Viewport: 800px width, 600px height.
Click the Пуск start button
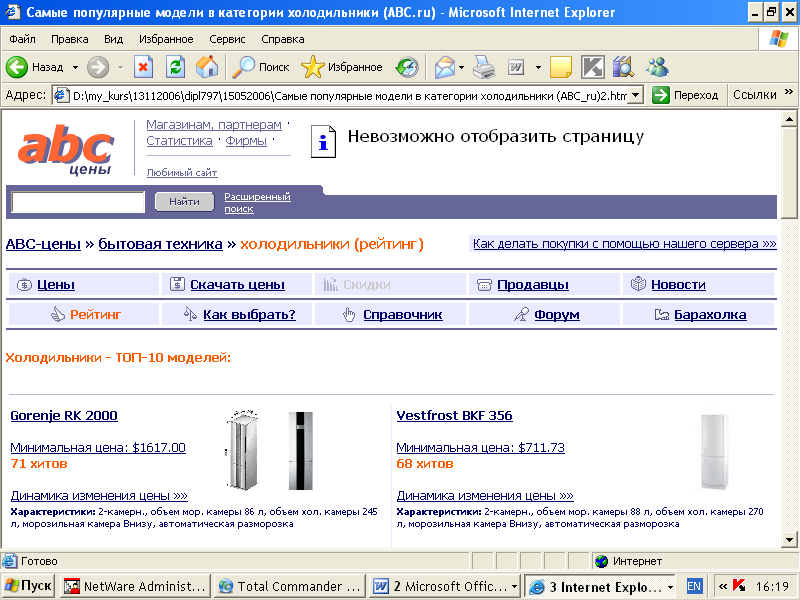point(29,586)
